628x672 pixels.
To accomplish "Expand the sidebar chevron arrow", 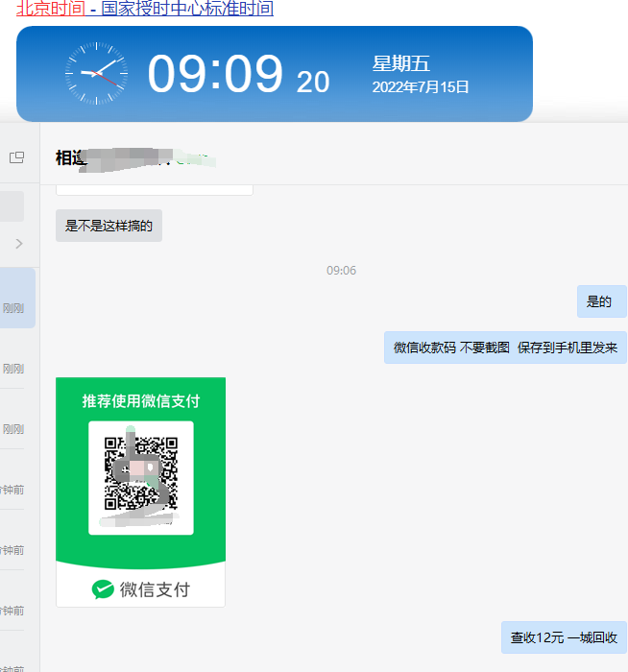I will 19,244.
